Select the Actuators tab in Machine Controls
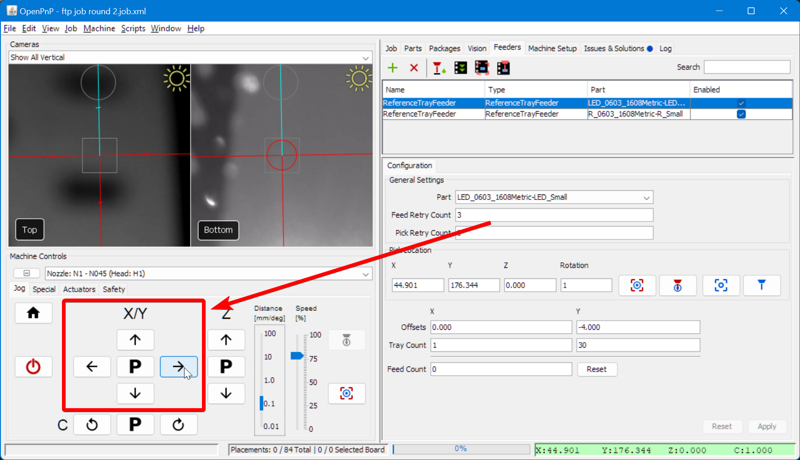Screen dimensions: 800x460 click(x=79, y=290)
